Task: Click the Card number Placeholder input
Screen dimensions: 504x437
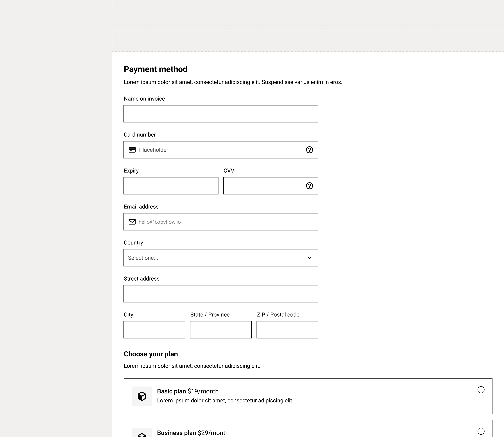Action: (221, 150)
